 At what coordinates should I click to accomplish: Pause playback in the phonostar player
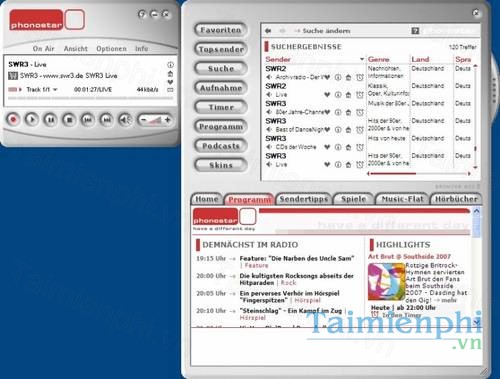[50, 119]
